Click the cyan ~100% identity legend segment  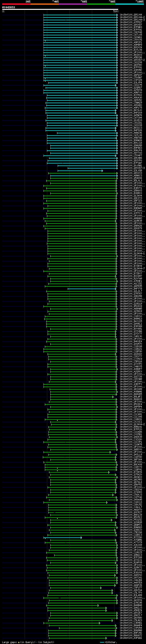pos(130,4)
